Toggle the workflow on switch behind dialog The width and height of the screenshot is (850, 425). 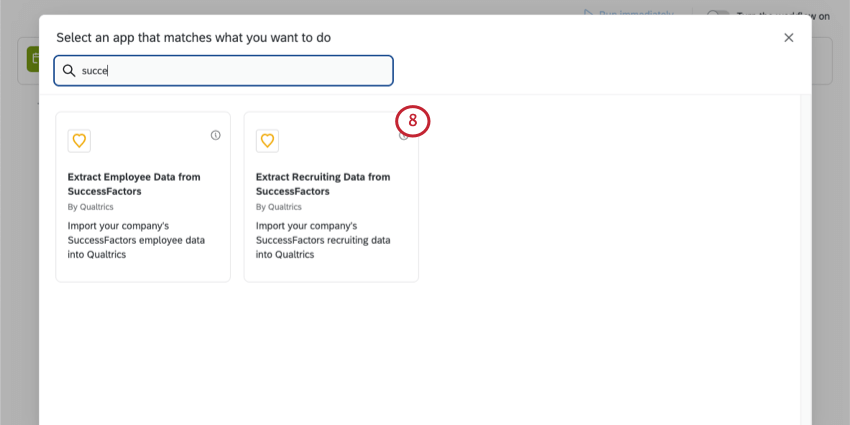coord(718,13)
